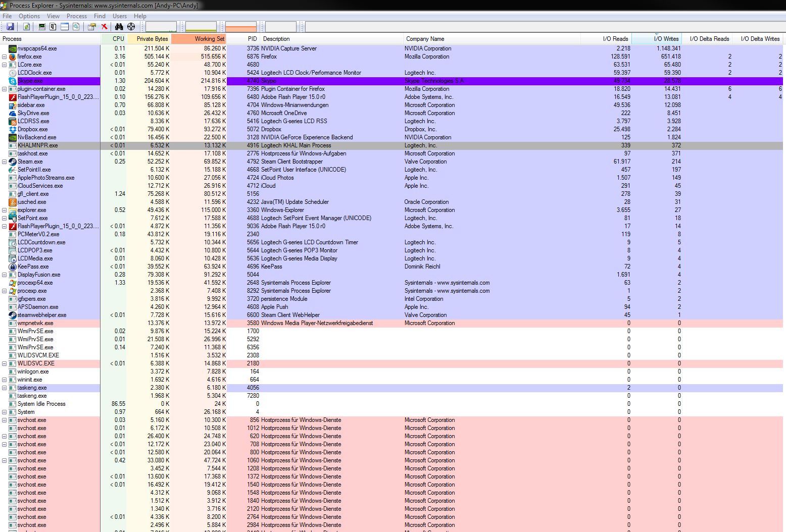
Task: Click the binoculars Find Handle icon
Action: click(119, 27)
